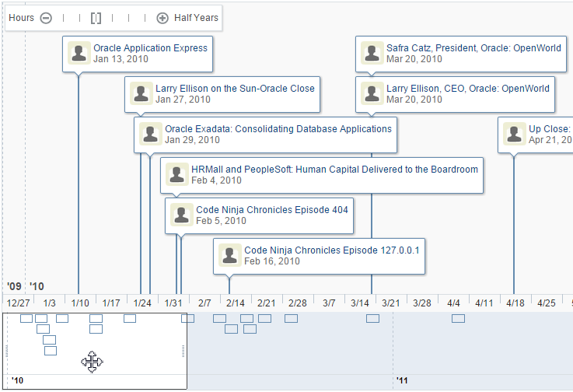Viewport: 573px width, 392px height.
Task: Click avatar icon on Safra Catz card
Action: [372, 53]
